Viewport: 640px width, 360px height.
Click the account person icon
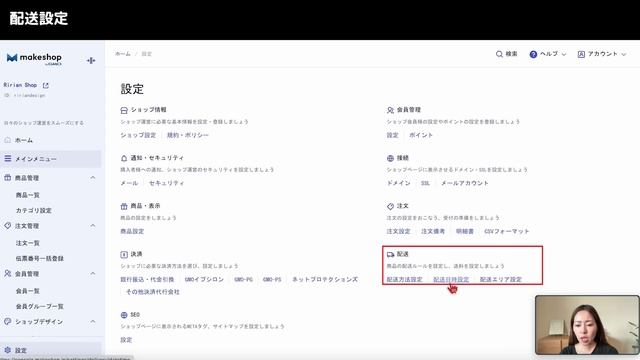(581, 54)
